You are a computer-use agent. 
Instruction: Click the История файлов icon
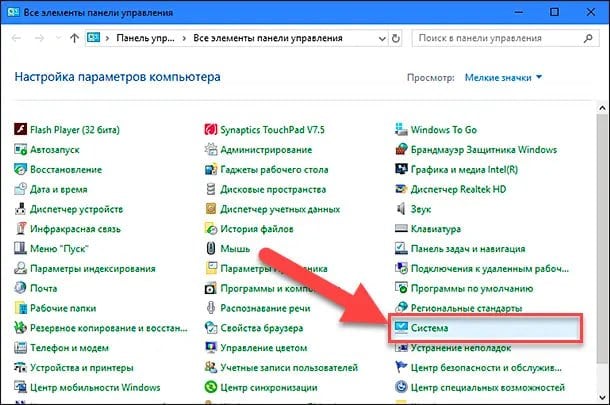tap(210, 228)
